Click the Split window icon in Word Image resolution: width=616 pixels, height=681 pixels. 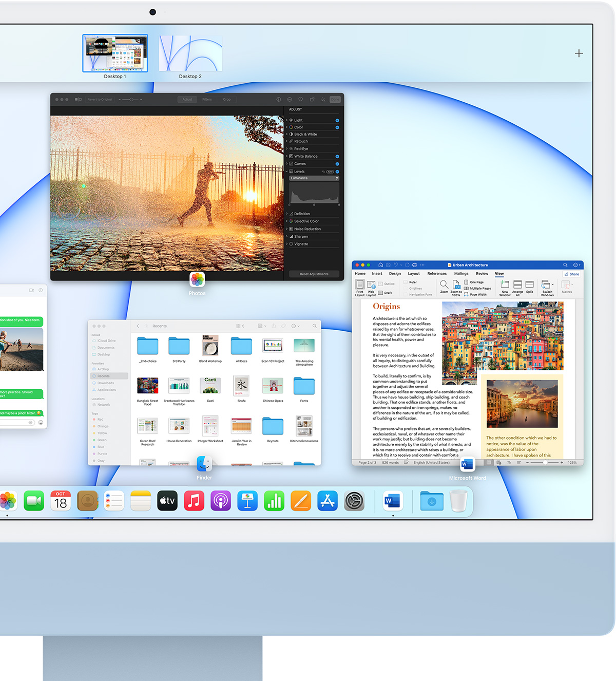tap(529, 285)
